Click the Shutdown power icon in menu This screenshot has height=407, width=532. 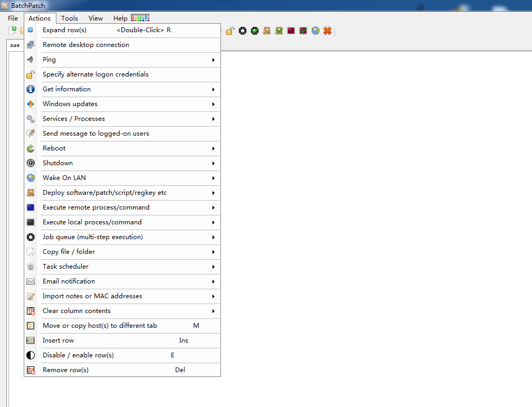coord(31,163)
